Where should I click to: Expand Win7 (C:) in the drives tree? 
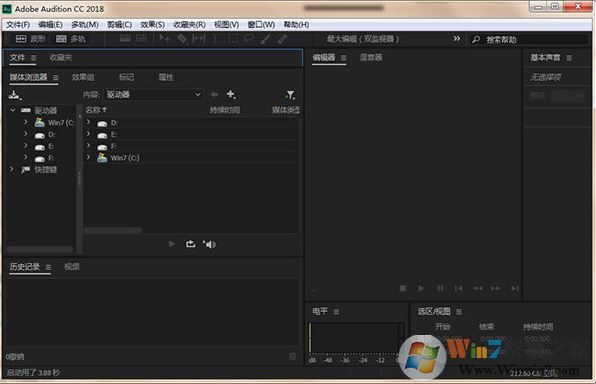pyautogui.click(x=25, y=122)
